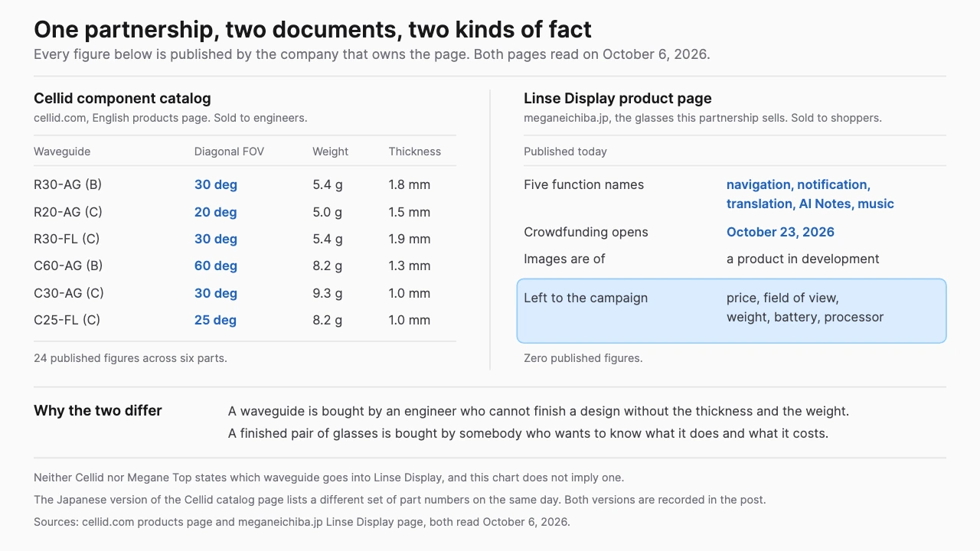Screen dimensions: 980x551
Task: Click the main title 'One partnership, two documents'
Action: (x=312, y=29)
